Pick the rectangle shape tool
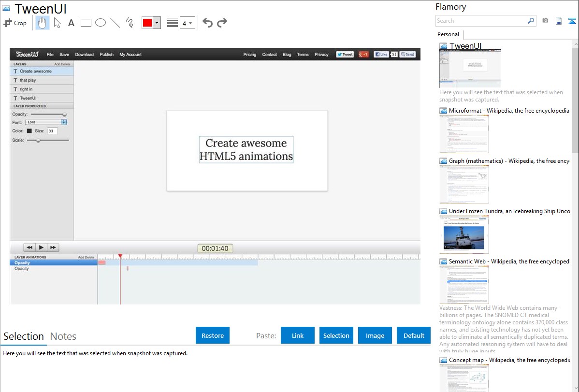Viewport: 579px width, 392px height. [86, 23]
